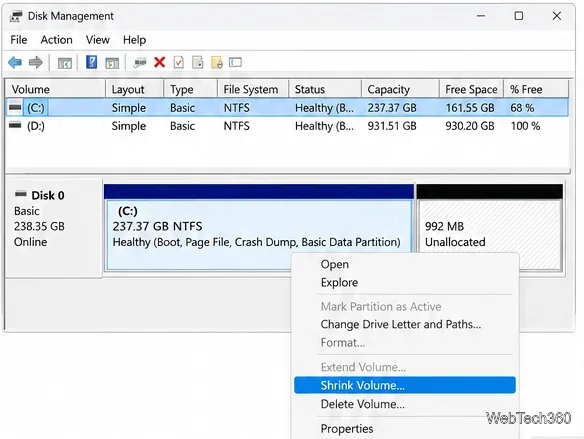
Task: Click the 100 % free cell
Action: (x=525, y=126)
